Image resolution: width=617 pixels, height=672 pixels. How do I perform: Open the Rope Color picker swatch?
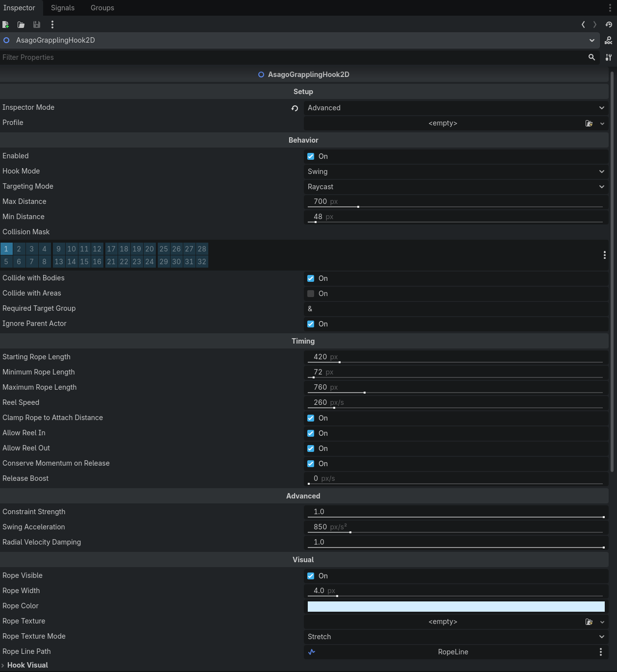[456, 606]
